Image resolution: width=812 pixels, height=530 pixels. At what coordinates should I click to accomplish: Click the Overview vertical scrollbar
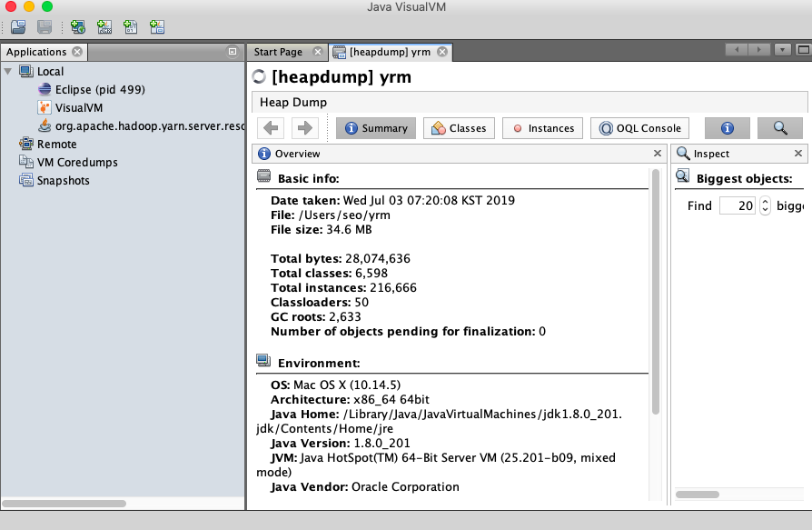pos(656,292)
